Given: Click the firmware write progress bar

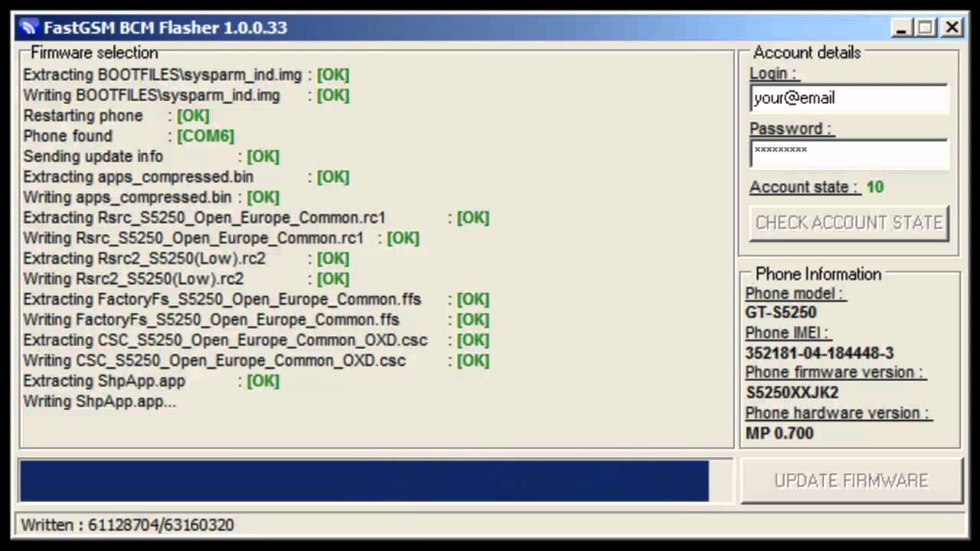Looking at the screenshot, I should 375,481.
